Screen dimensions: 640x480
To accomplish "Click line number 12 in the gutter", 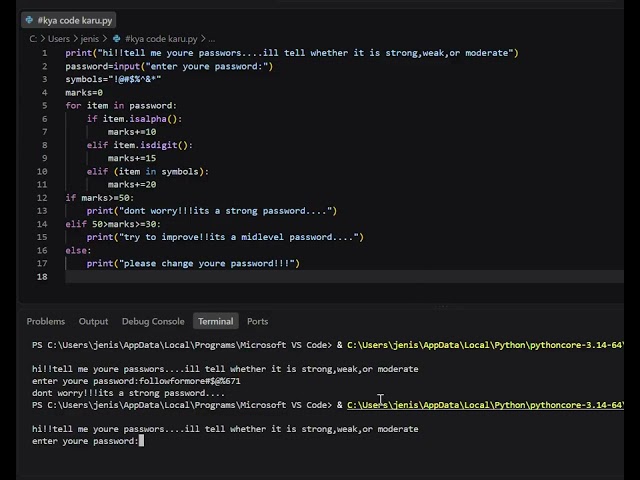I will (x=42, y=198).
